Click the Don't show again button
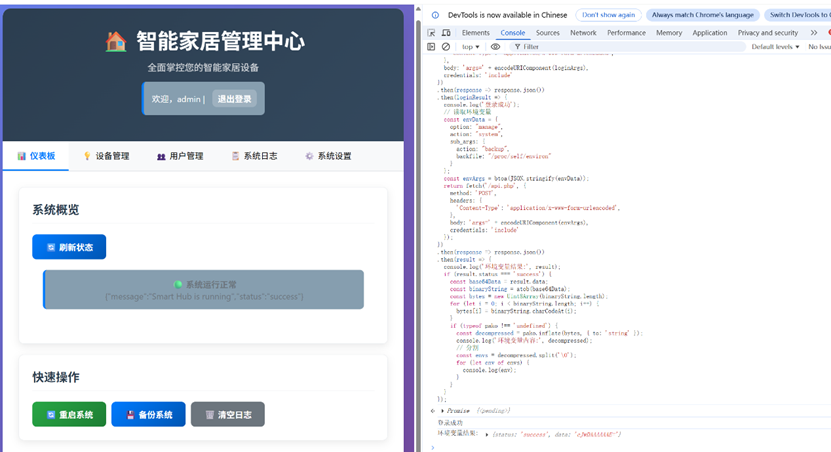The height and width of the screenshot is (452, 831). click(x=608, y=15)
